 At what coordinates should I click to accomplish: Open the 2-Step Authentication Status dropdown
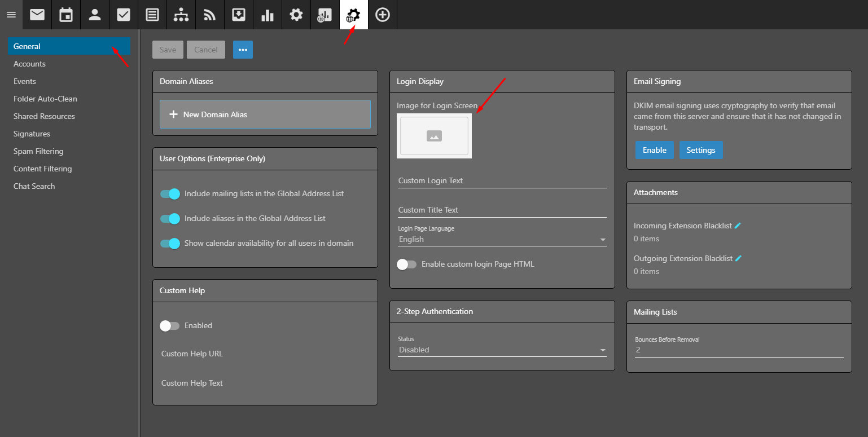tap(502, 350)
